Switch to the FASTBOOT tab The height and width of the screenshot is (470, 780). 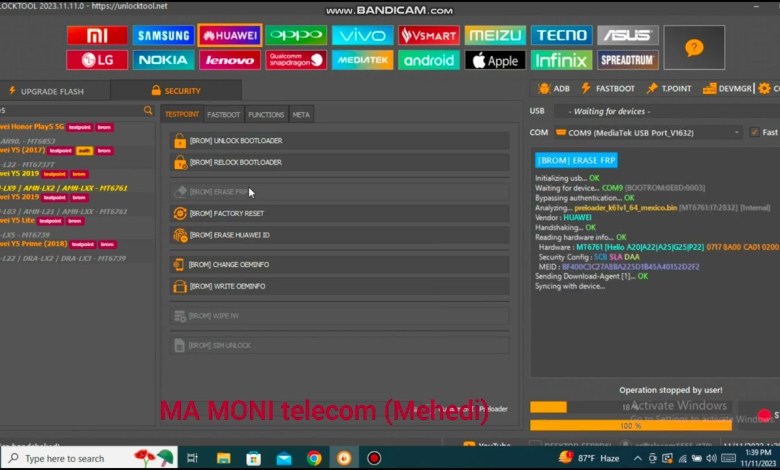coord(223,115)
